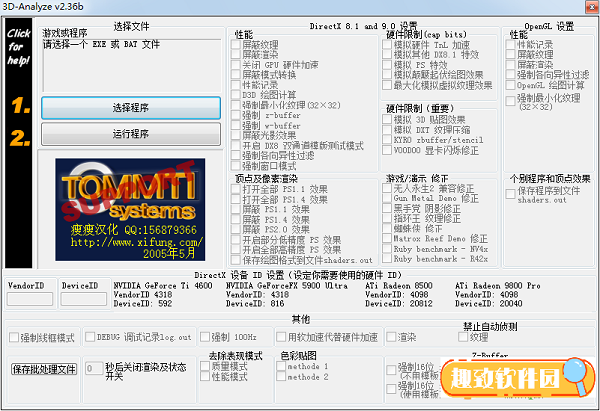Click the seconds delay input box
The width and height of the screenshot is (600, 411).
[91, 369]
